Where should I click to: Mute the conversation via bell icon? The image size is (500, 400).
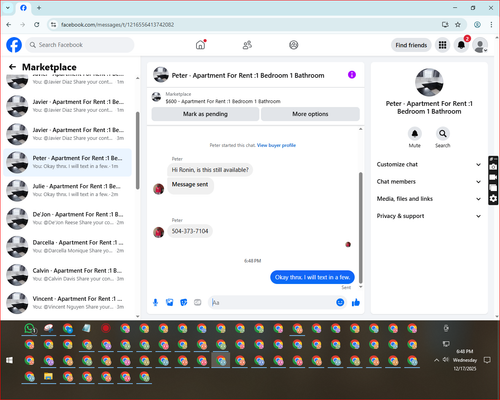point(415,134)
